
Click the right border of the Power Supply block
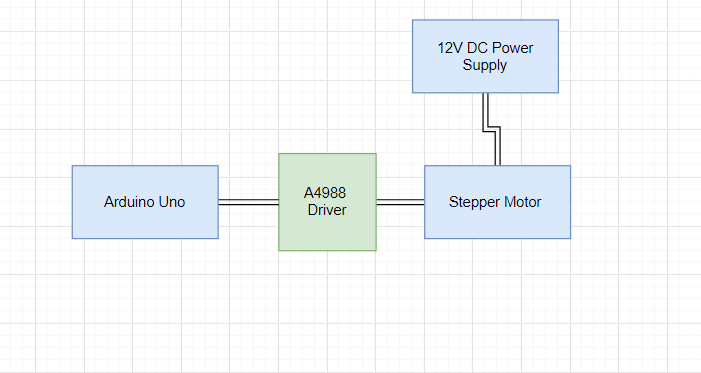pos(558,56)
